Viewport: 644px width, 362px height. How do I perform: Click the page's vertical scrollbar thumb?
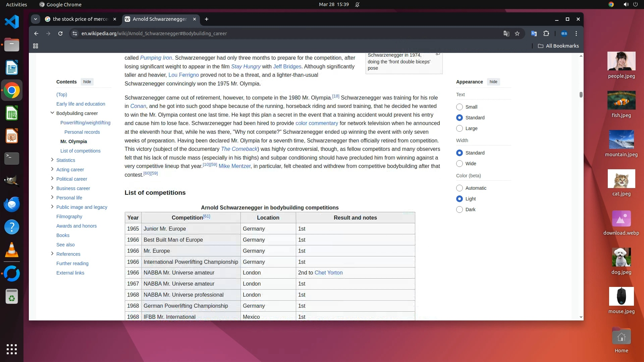coord(581,95)
